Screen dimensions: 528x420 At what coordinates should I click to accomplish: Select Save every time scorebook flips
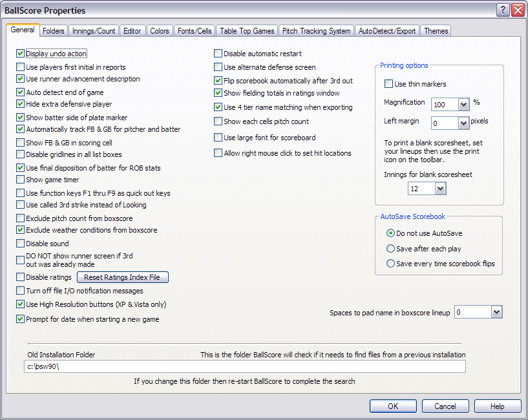(x=390, y=264)
